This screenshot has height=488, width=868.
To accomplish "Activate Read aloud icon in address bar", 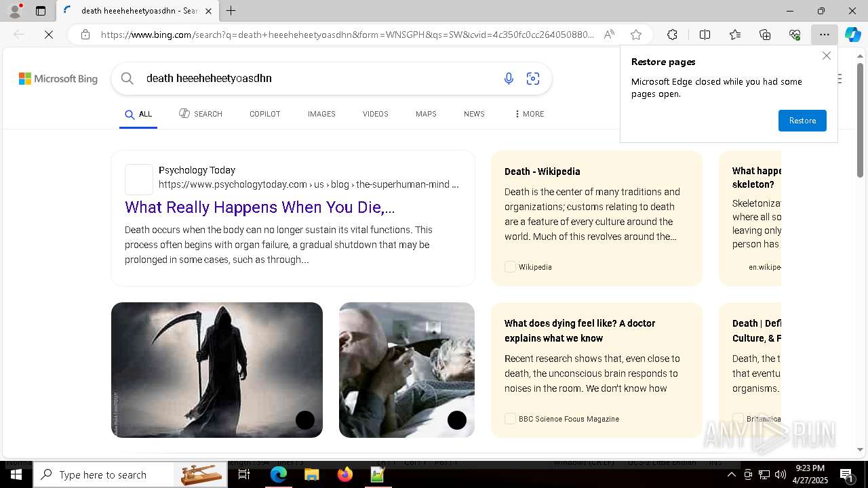I will pos(609,35).
